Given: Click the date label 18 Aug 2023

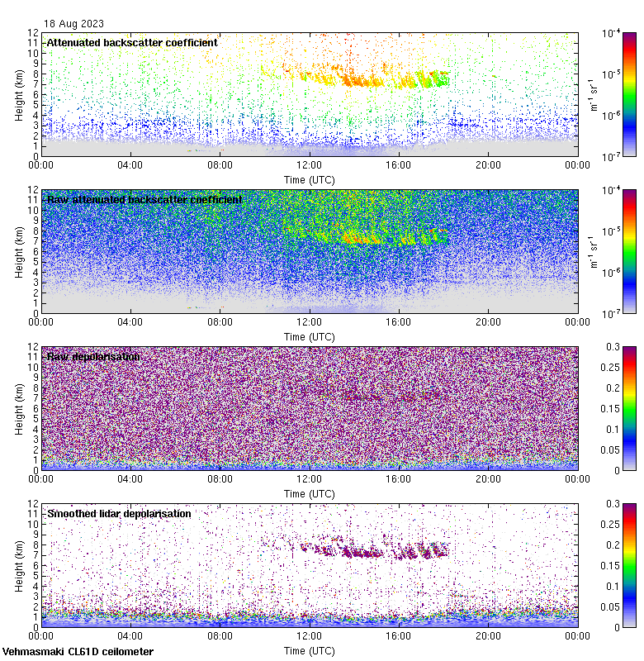Looking at the screenshot, I should click(x=73, y=24).
